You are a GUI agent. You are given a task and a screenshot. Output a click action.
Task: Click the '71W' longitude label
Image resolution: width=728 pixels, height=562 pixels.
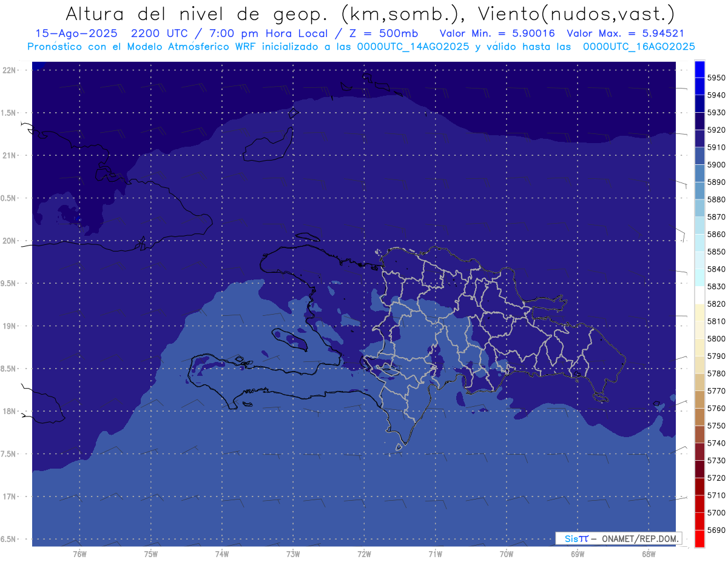point(435,554)
